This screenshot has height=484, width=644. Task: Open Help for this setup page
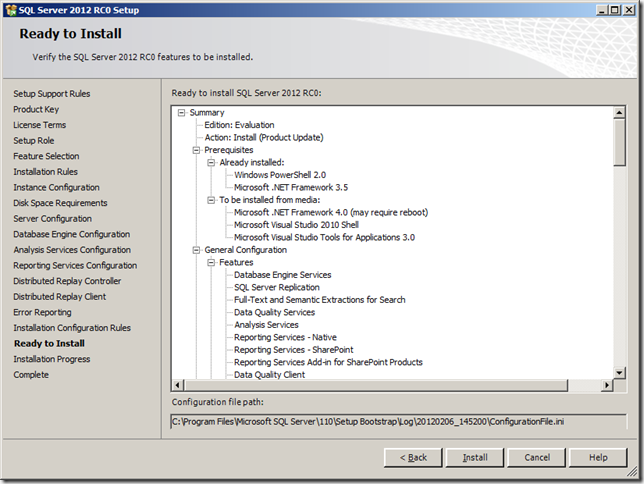pyautogui.click(x=598, y=457)
